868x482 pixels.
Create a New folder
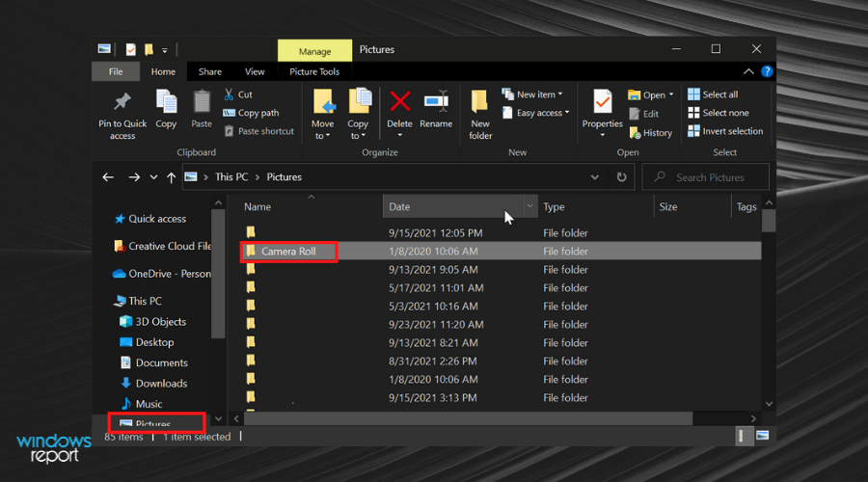click(480, 115)
